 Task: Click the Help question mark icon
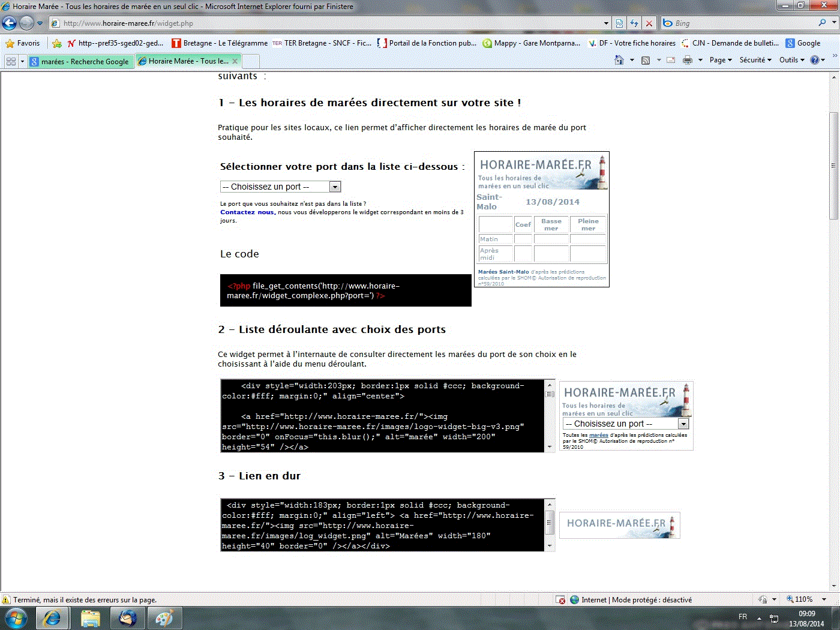pos(815,60)
